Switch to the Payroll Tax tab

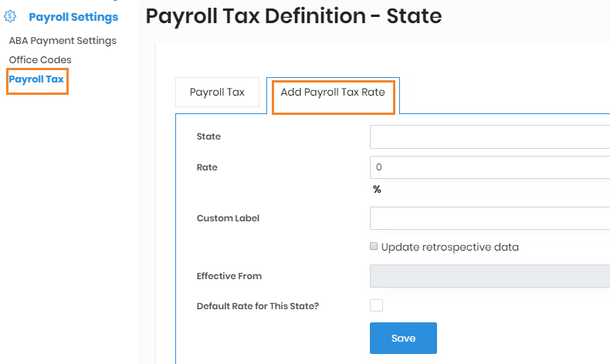click(217, 93)
